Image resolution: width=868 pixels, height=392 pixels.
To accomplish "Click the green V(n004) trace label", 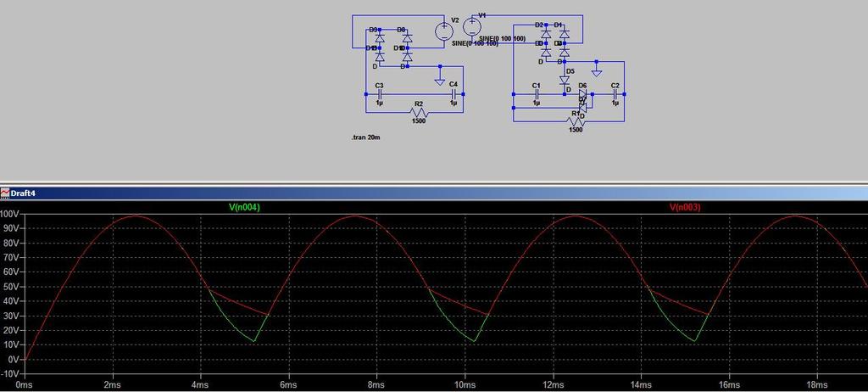I will (x=245, y=207).
